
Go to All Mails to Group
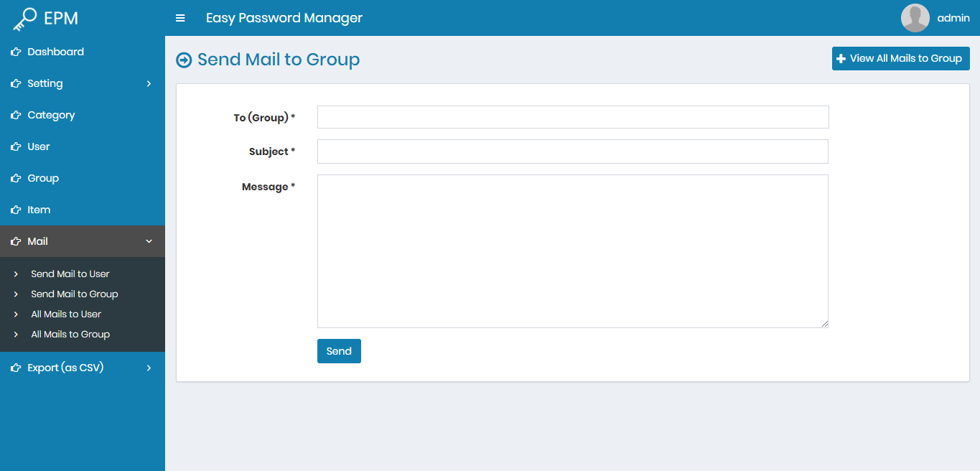pos(70,334)
